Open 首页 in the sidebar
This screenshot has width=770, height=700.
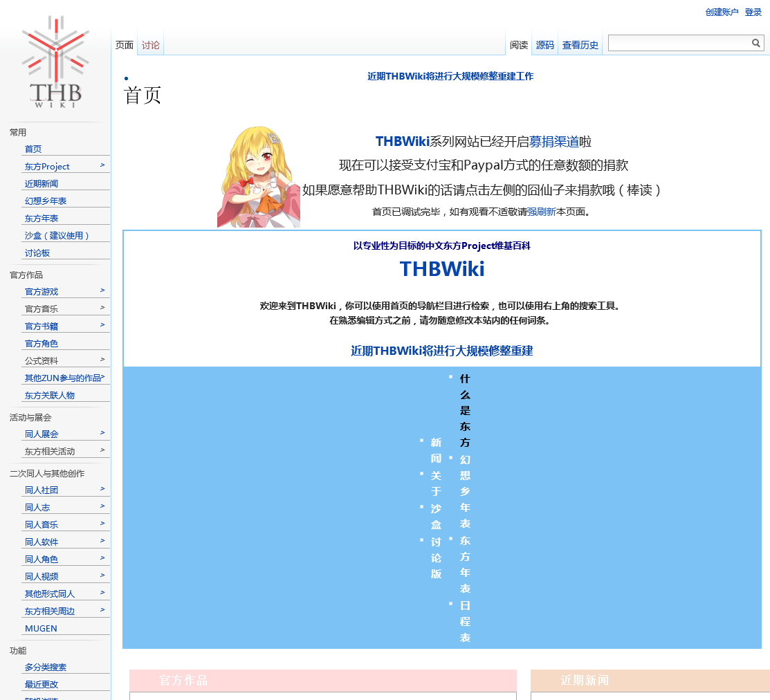point(33,149)
